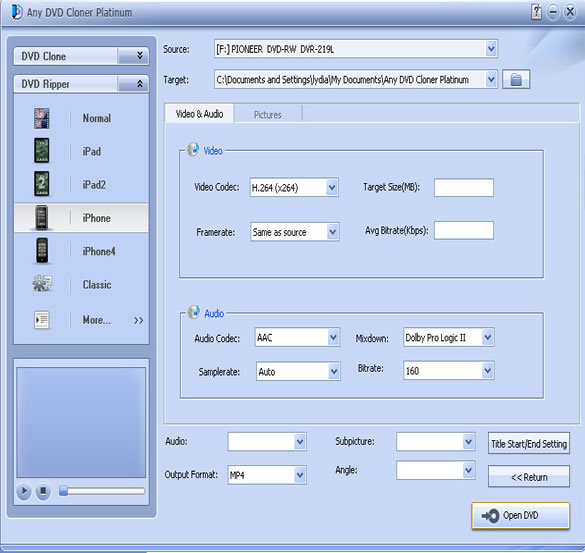Click the Classic gear icon
Image resolution: width=585 pixels, height=553 pixels.
click(x=42, y=284)
